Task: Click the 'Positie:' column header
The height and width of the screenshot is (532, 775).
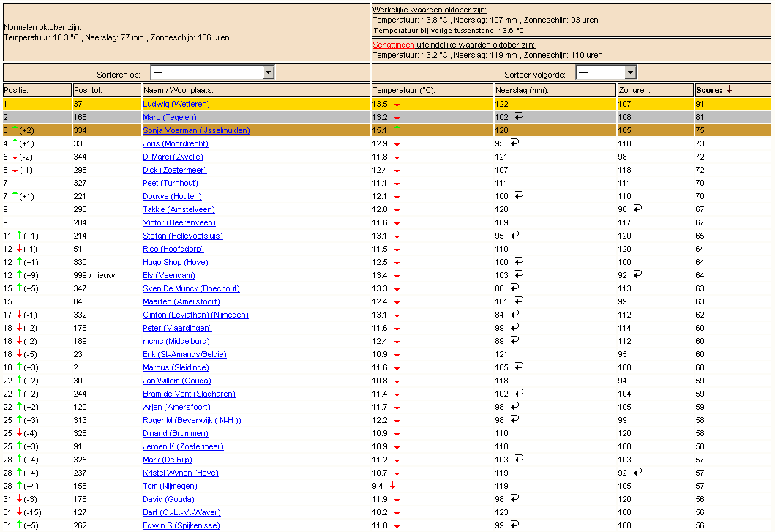Action: point(16,90)
